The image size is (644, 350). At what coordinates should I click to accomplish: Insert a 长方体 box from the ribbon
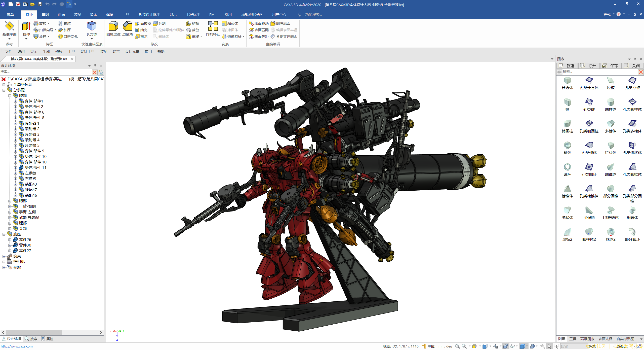coord(92,28)
